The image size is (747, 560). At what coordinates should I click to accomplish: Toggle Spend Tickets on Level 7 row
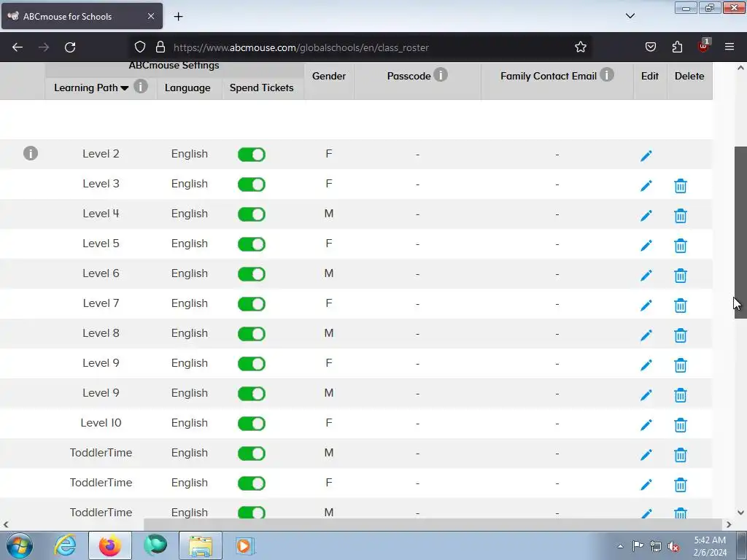pos(252,304)
